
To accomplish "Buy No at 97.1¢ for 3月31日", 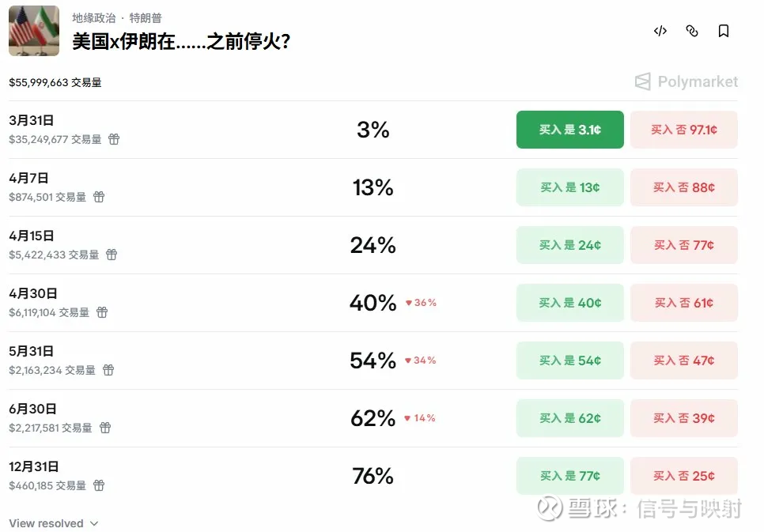I will click(x=683, y=130).
